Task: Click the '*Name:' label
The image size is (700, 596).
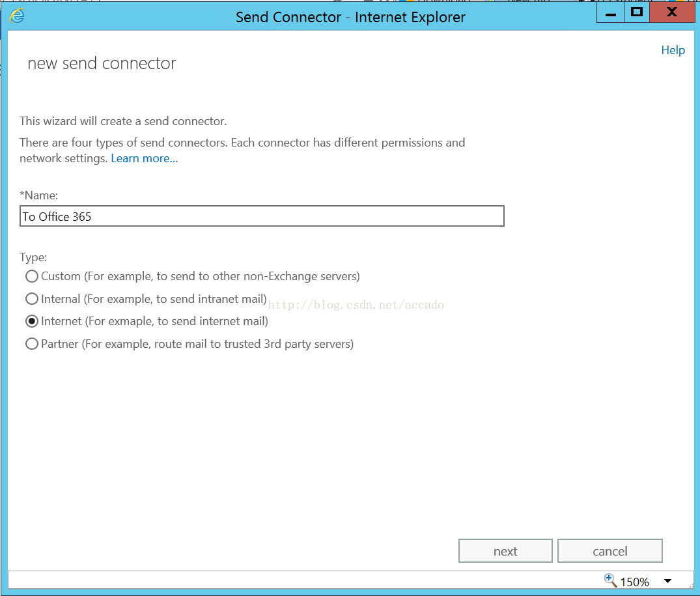Action: [x=39, y=195]
